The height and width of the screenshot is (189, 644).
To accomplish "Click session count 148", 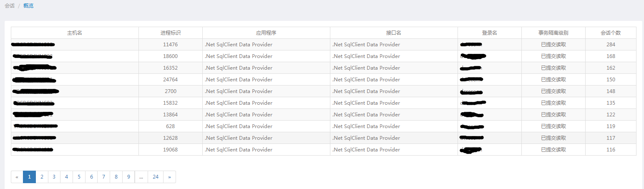I will click(611, 91).
